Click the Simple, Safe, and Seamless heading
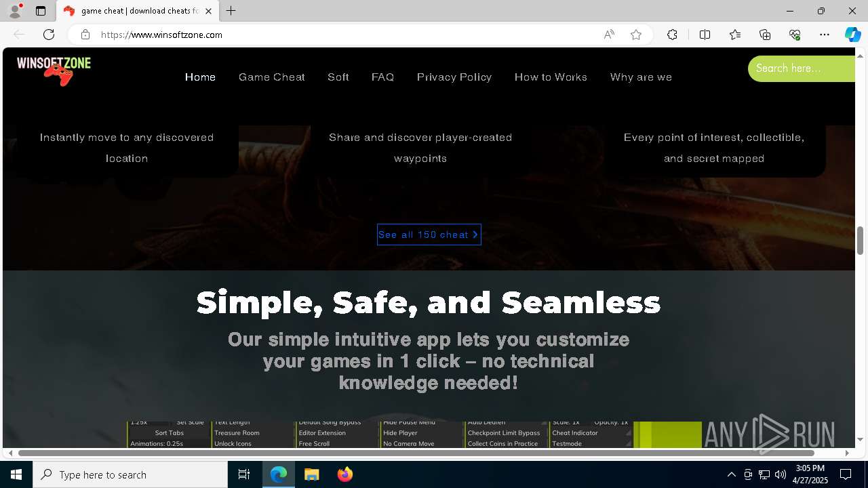 (429, 302)
